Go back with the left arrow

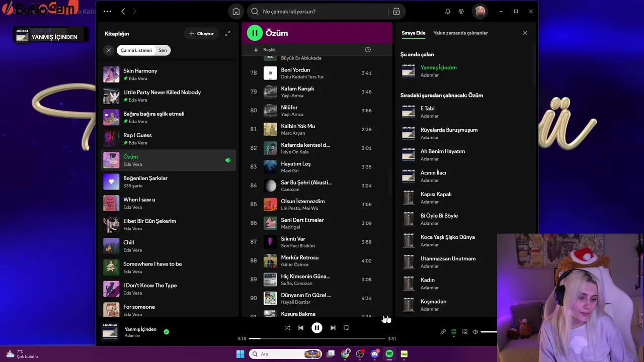pos(123,12)
